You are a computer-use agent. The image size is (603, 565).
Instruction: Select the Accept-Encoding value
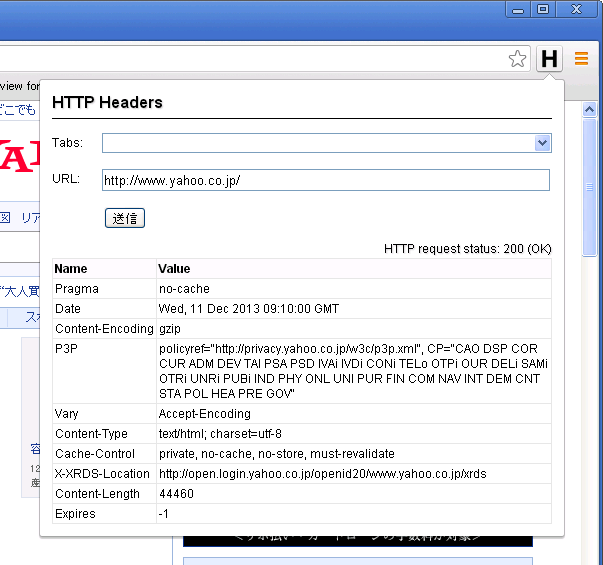pyautogui.click(x=205, y=414)
